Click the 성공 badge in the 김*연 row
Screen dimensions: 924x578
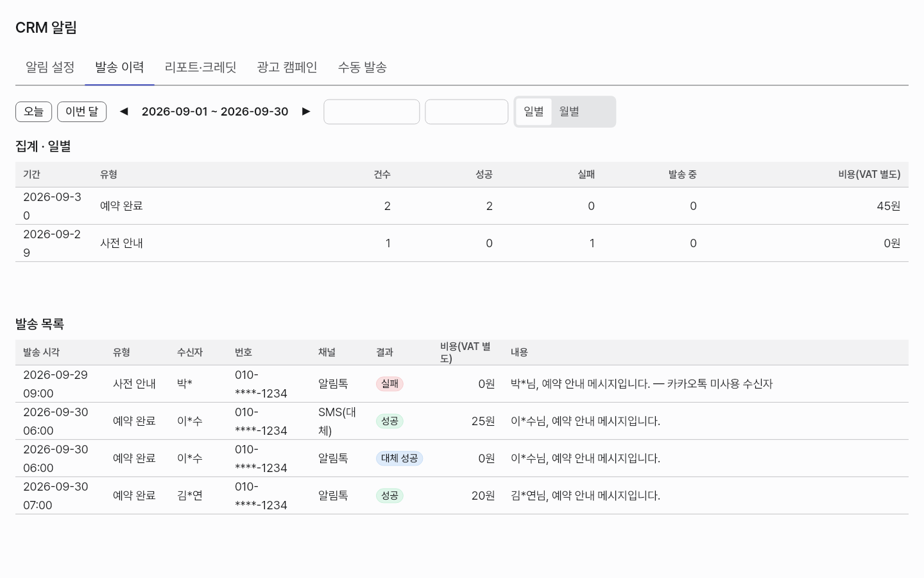coord(389,496)
